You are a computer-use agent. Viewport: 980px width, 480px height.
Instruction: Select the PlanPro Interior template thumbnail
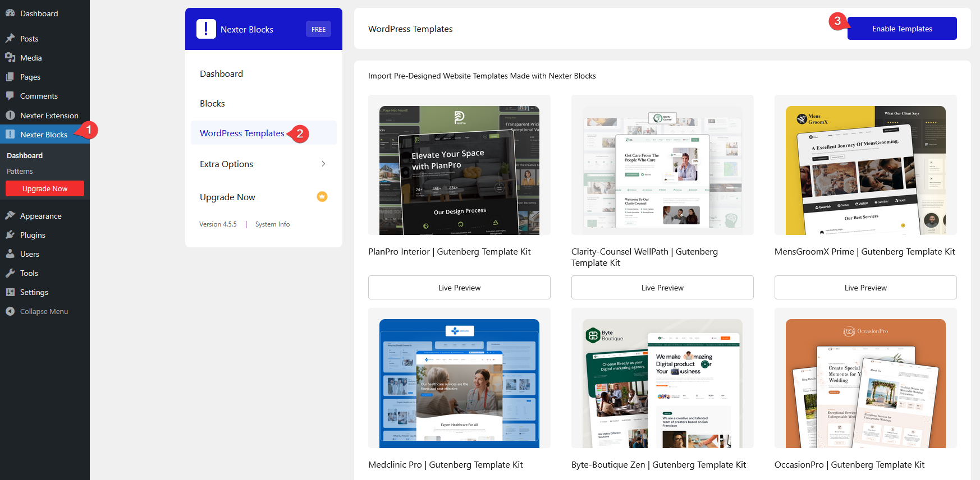point(459,165)
